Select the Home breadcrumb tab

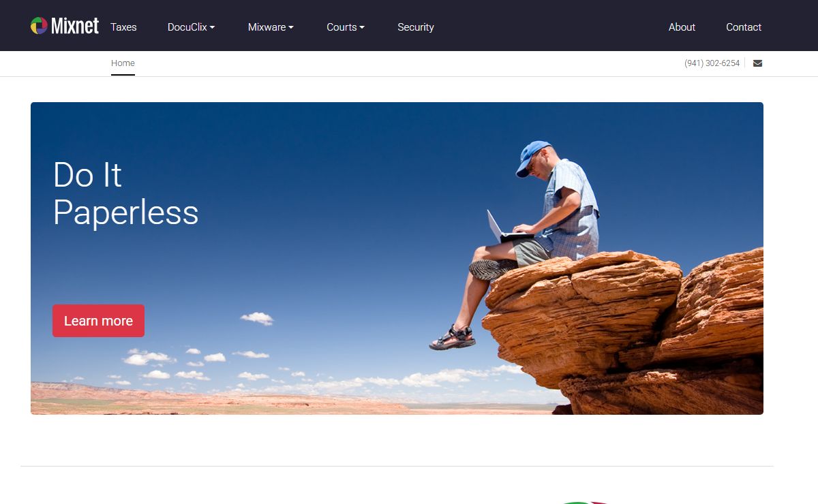tap(123, 63)
